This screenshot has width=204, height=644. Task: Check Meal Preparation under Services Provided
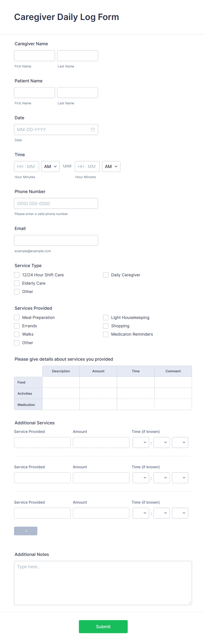tap(17, 317)
